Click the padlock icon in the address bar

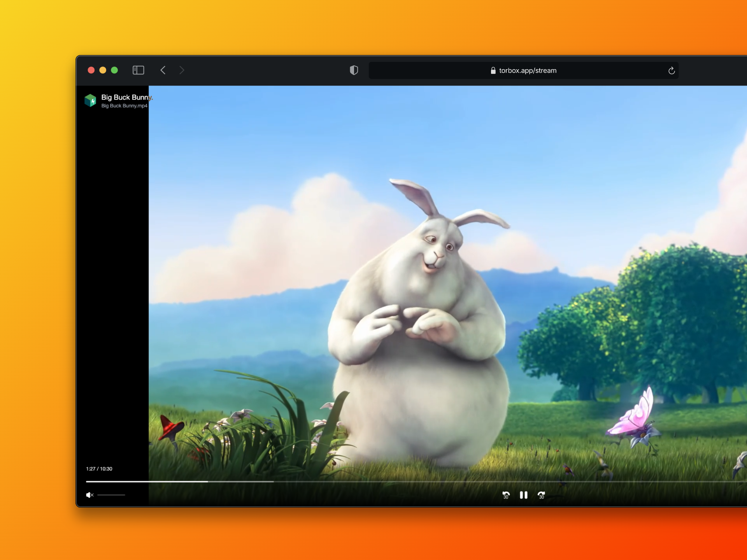[x=493, y=70]
